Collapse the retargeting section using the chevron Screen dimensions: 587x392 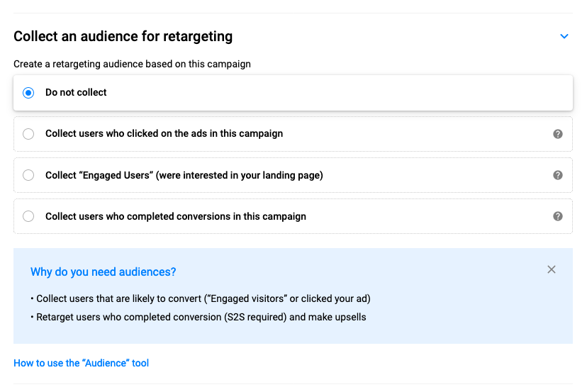[564, 36]
